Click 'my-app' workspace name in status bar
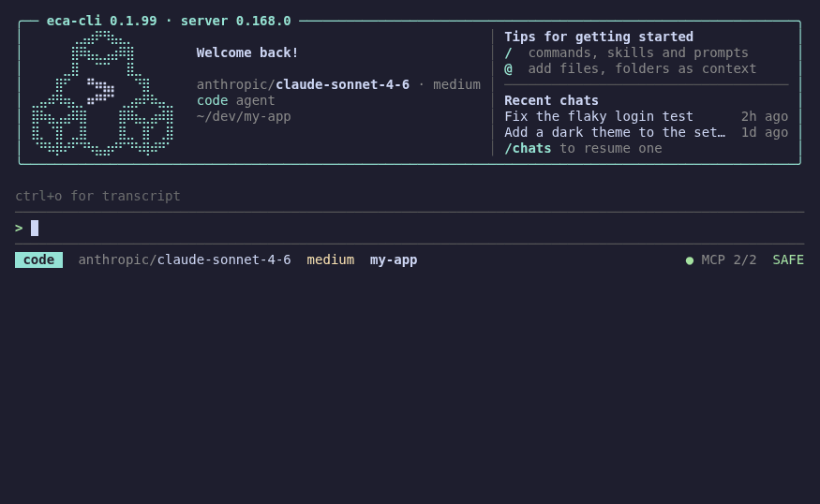This screenshot has width=820, height=504. (x=394, y=260)
